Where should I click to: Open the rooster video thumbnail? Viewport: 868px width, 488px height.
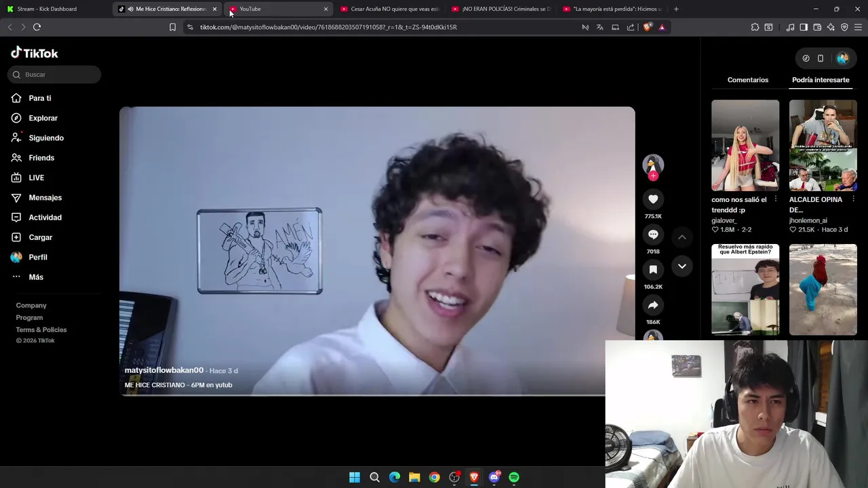point(823,289)
